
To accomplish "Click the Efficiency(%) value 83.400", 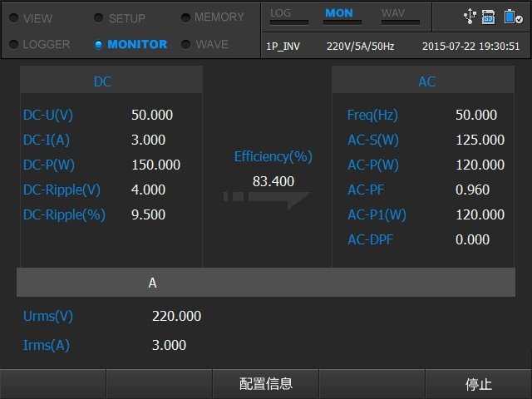I will coord(273,180).
